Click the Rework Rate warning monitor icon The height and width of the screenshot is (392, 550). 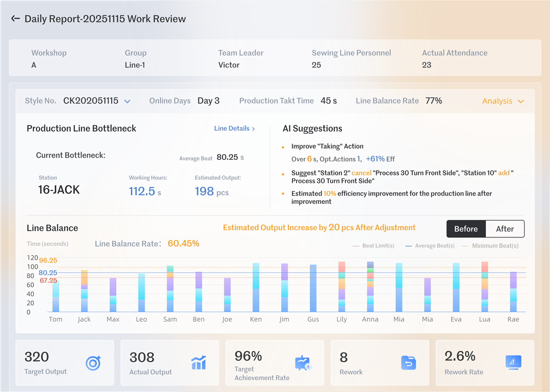click(x=513, y=362)
